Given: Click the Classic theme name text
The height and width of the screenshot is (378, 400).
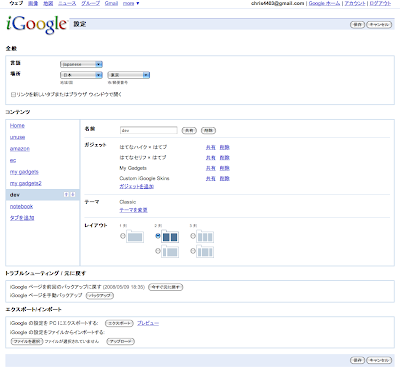Looking at the screenshot, I should (128, 202).
